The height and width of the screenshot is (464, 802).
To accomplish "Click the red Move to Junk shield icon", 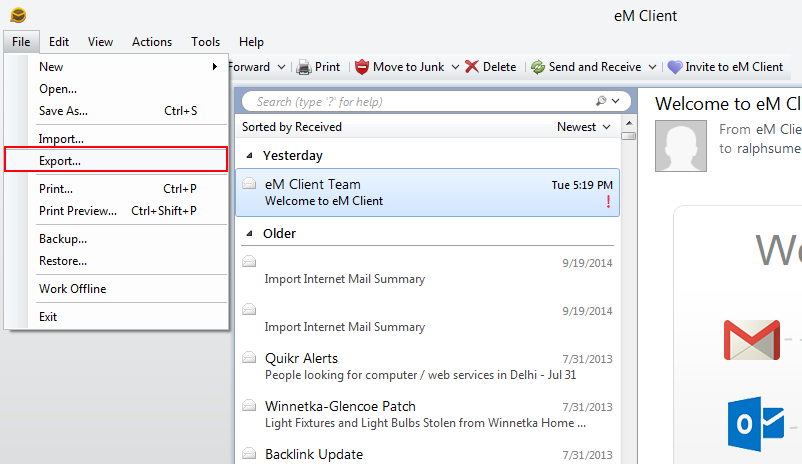I will (362, 67).
